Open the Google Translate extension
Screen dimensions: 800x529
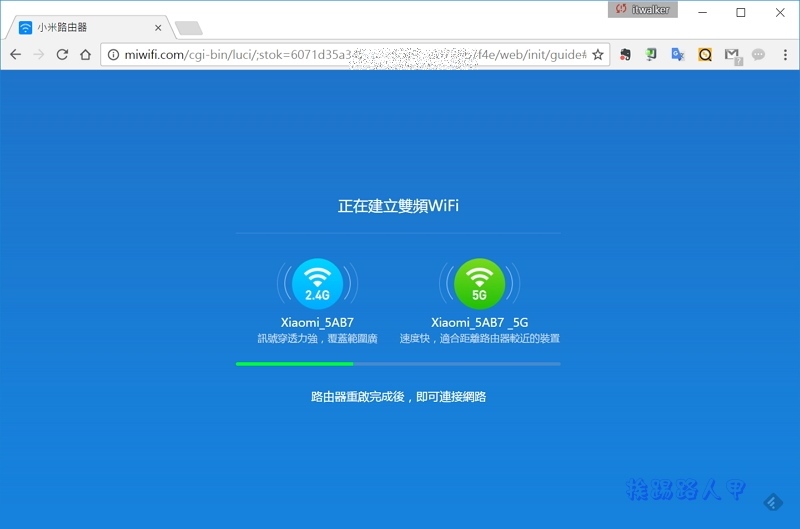point(678,55)
